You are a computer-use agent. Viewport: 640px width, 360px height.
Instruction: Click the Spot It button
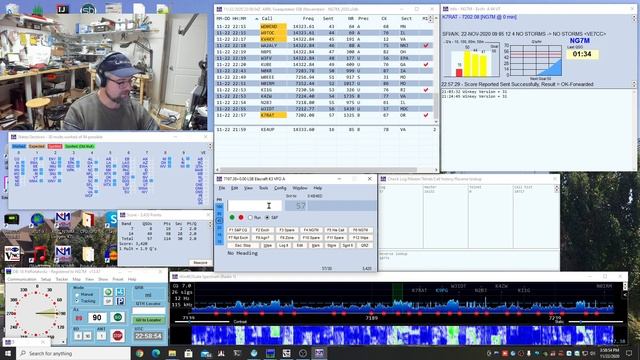tap(348, 245)
